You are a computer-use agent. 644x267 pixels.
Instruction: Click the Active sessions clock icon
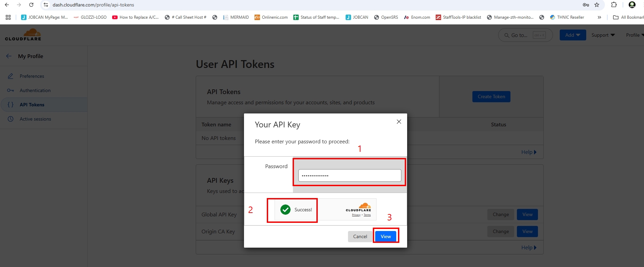[x=11, y=119]
